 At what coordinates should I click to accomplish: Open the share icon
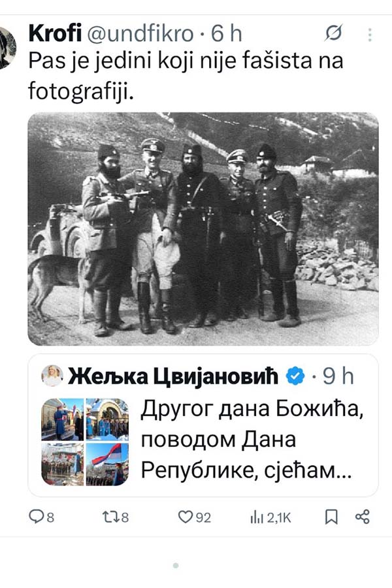pyautogui.click(x=363, y=517)
